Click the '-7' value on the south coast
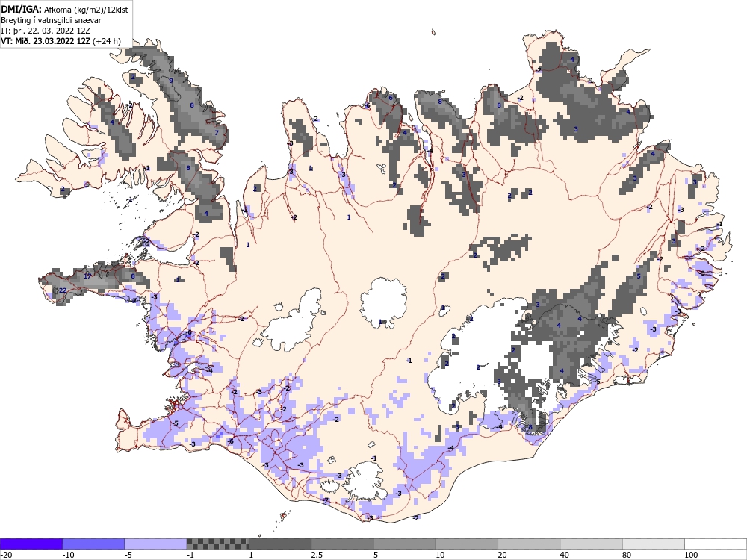 pos(326,500)
